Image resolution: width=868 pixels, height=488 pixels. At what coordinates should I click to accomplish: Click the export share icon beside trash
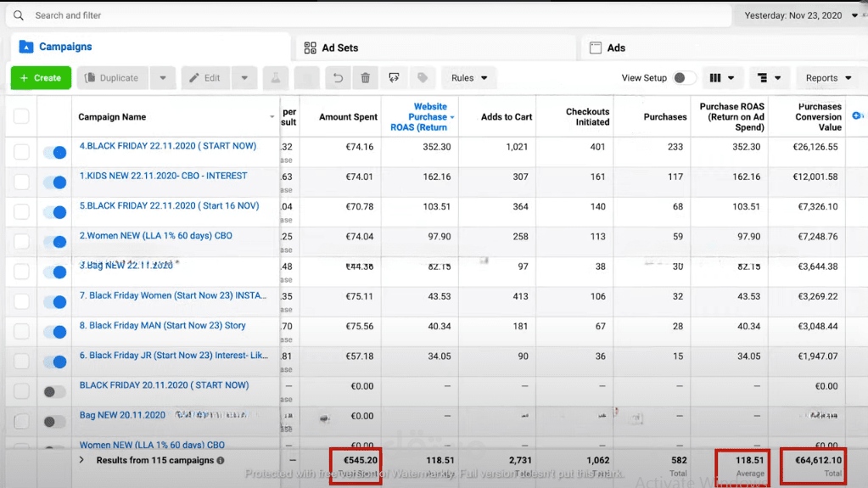click(394, 78)
